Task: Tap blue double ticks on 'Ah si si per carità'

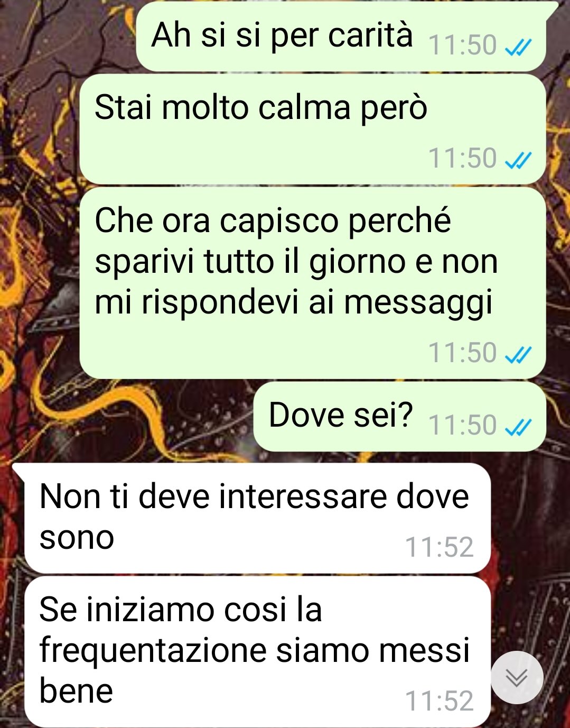Action: [518, 47]
